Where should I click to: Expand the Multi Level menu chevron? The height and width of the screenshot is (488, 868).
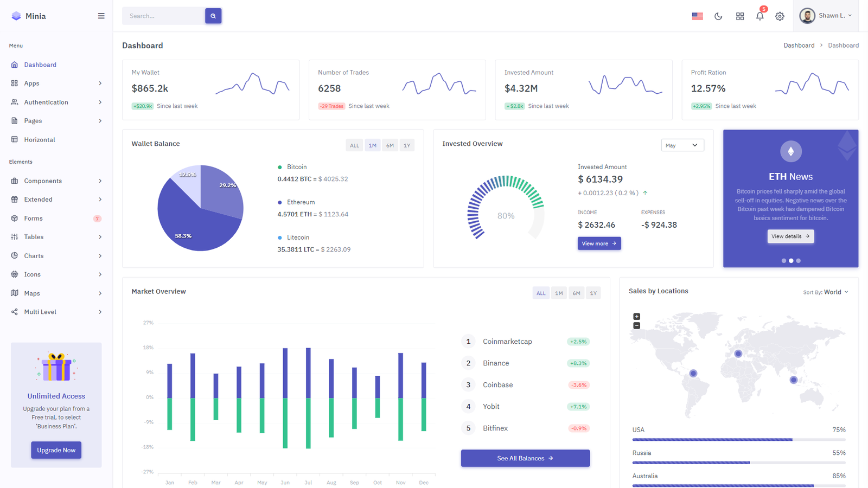point(100,312)
